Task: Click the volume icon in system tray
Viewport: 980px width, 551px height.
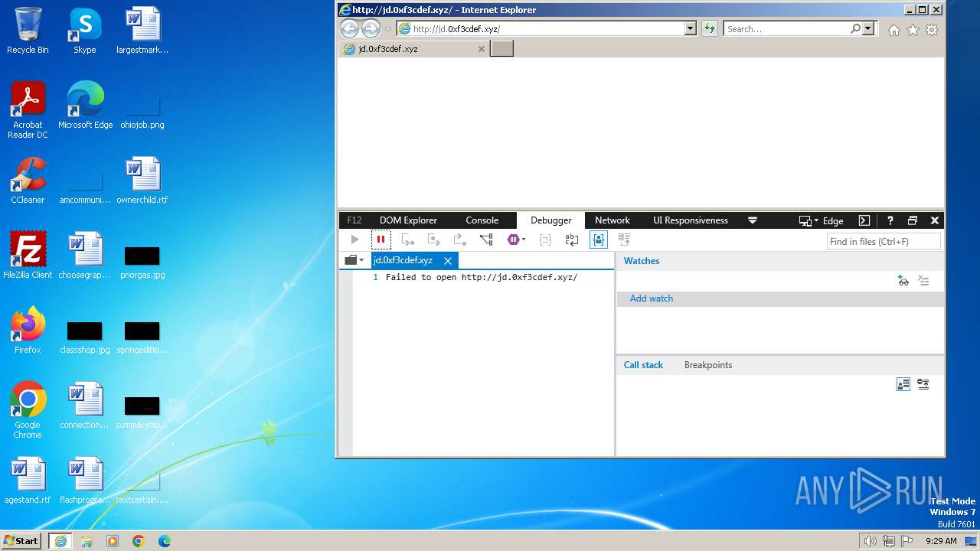Action: [x=870, y=541]
